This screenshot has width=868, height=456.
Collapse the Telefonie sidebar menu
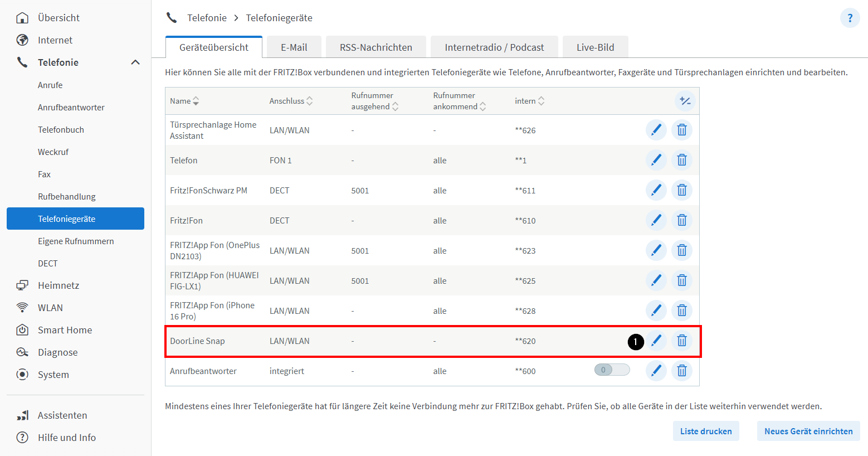coord(135,62)
